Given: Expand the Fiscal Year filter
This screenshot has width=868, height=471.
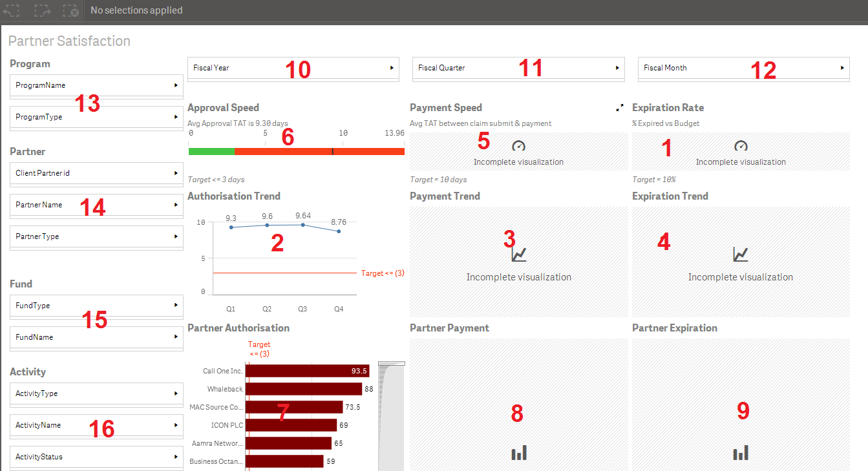Looking at the screenshot, I should click(x=293, y=68).
